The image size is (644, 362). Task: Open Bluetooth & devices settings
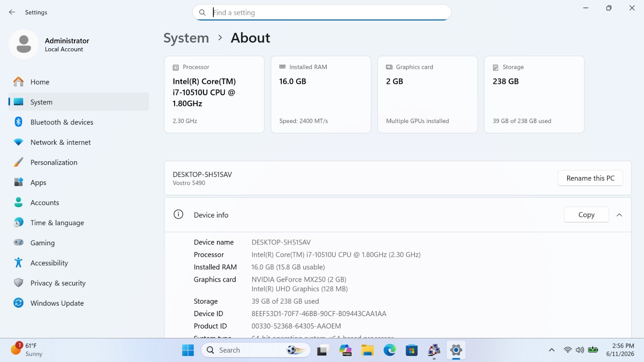tap(78, 122)
